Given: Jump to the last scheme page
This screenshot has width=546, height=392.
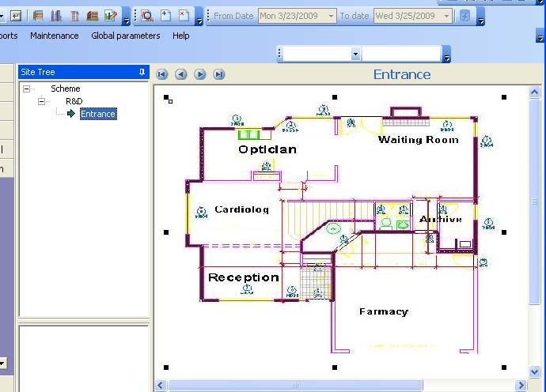Looking at the screenshot, I should 219,74.
